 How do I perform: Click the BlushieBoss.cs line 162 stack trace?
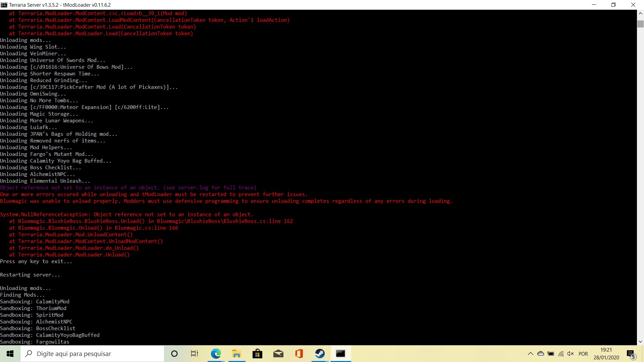(151, 221)
